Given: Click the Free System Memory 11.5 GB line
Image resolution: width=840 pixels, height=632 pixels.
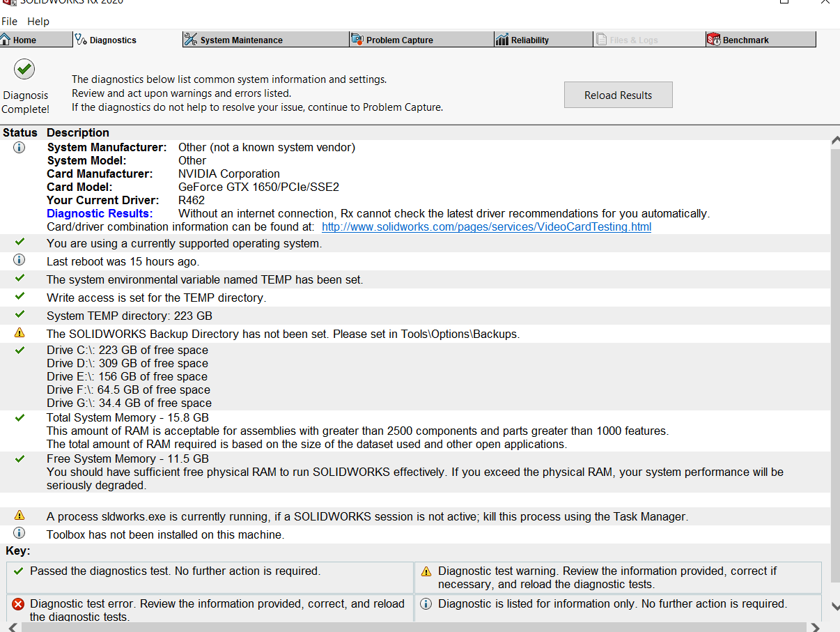Looking at the screenshot, I should [127, 458].
